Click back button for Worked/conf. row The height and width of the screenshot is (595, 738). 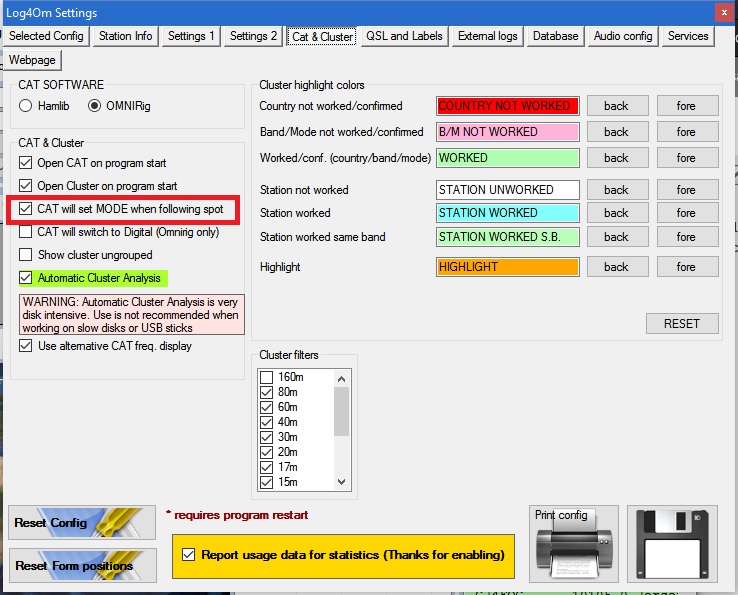point(618,158)
